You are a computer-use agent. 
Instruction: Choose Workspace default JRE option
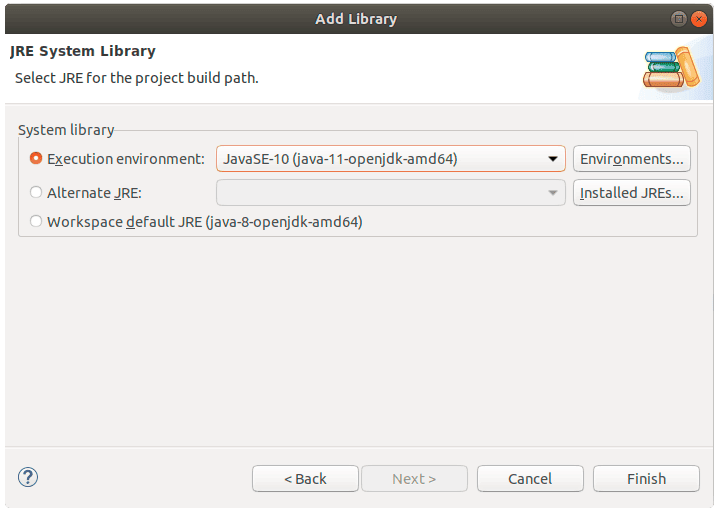click(36, 221)
